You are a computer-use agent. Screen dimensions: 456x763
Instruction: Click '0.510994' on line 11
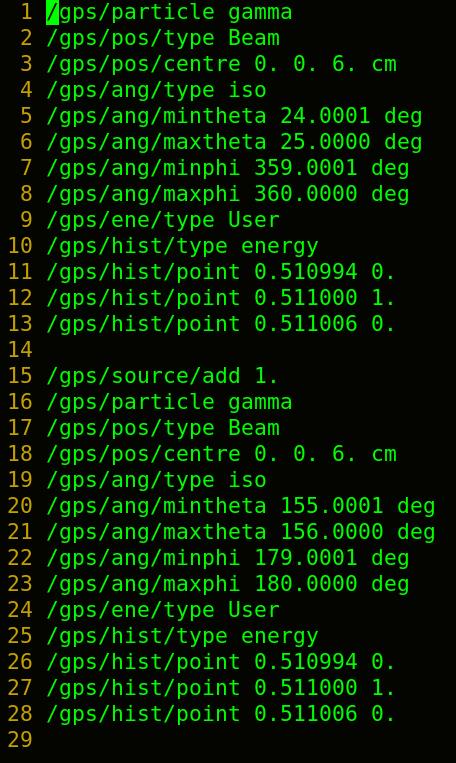tap(306, 272)
